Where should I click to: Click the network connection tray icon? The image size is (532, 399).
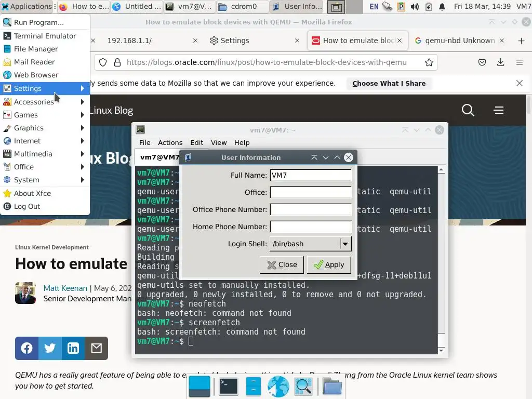(x=387, y=6)
